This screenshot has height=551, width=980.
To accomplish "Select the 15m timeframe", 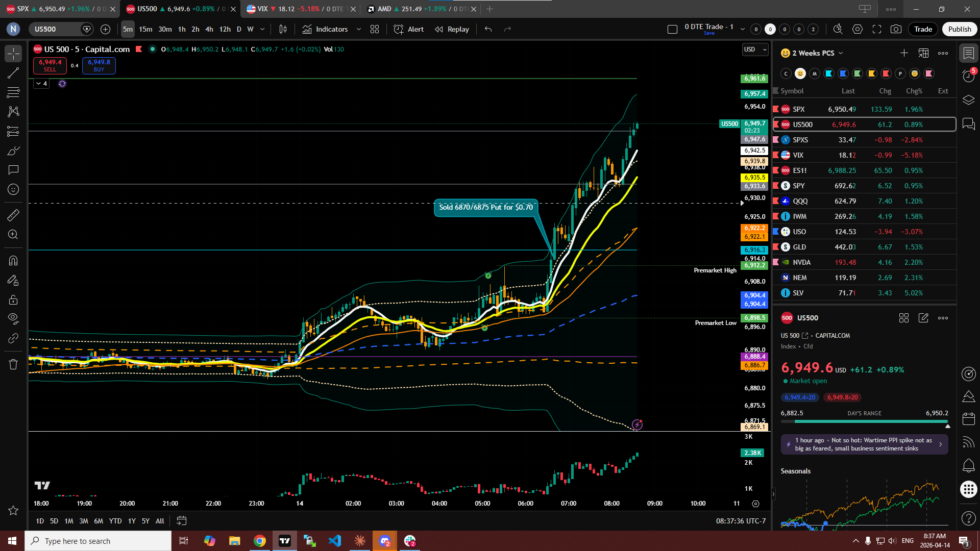I will point(145,29).
